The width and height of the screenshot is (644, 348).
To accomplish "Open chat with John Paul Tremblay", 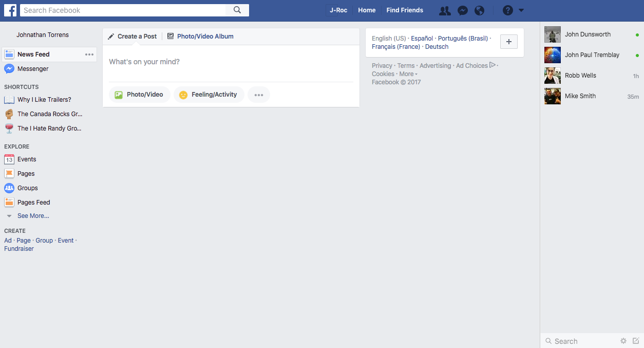I will [592, 55].
